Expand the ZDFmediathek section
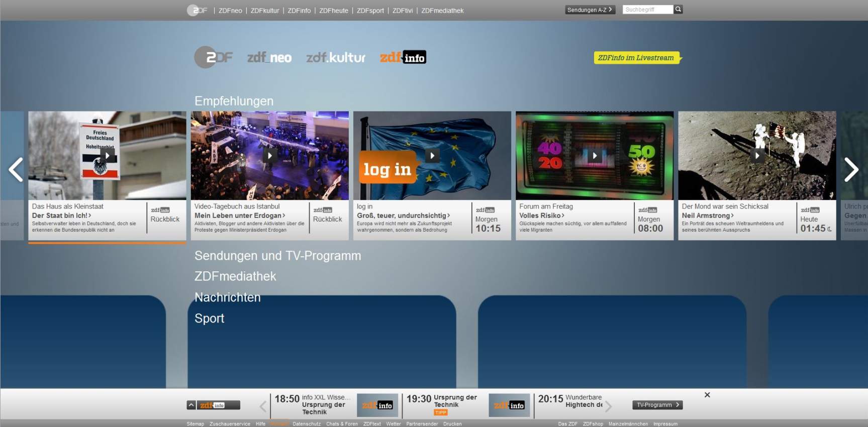Image resolution: width=868 pixels, height=427 pixels. [x=235, y=276]
